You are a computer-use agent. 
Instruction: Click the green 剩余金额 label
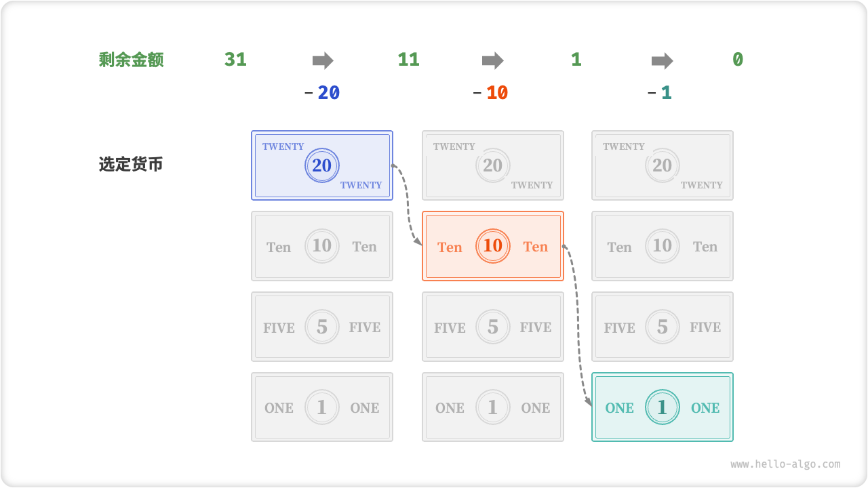(x=131, y=60)
